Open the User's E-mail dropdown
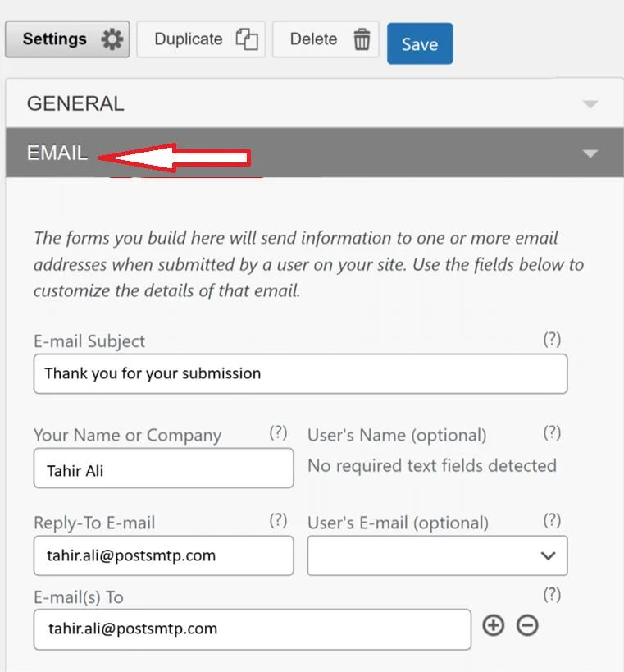The height and width of the screenshot is (672, 624). (437, 556)
